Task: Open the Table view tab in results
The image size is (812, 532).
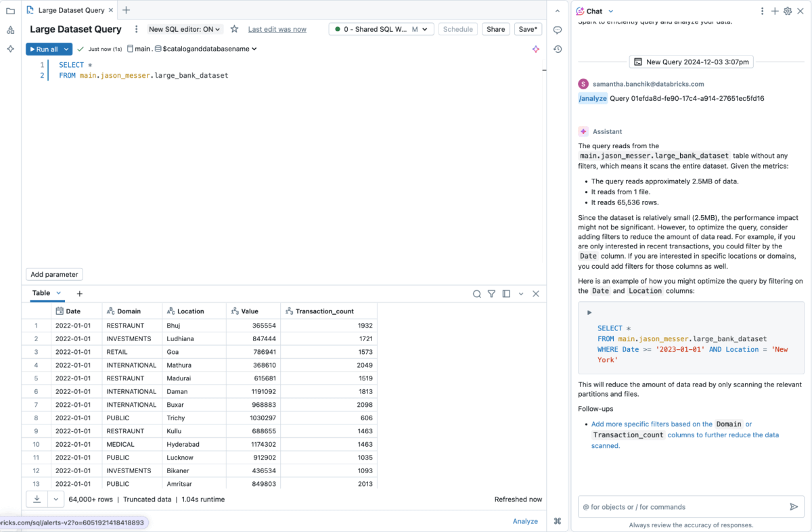Action: tap(41, 293)
